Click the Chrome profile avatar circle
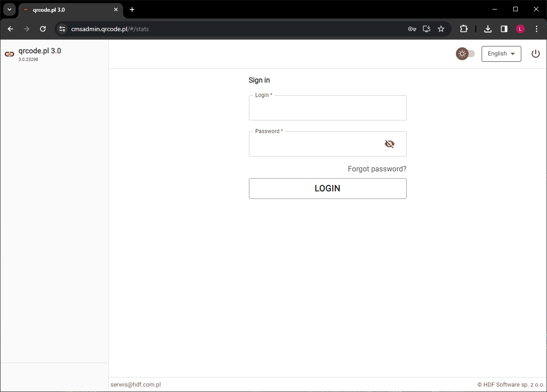 click(x=520, y=28)
